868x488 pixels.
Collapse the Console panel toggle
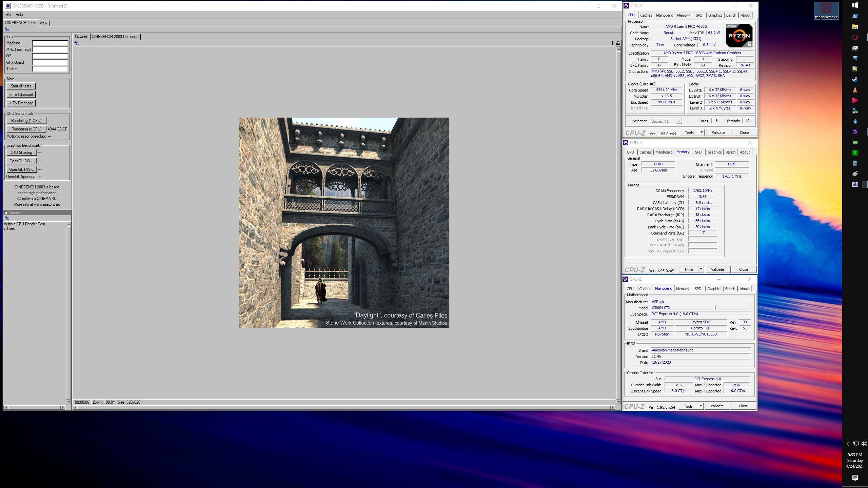6,213
